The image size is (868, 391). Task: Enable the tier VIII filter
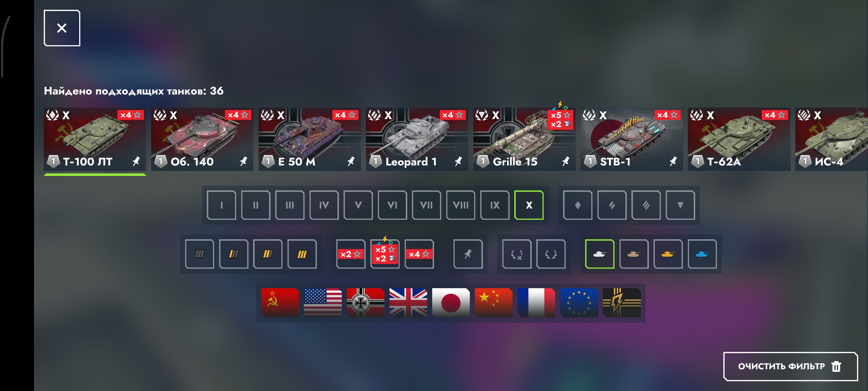[x=460, y=205]
